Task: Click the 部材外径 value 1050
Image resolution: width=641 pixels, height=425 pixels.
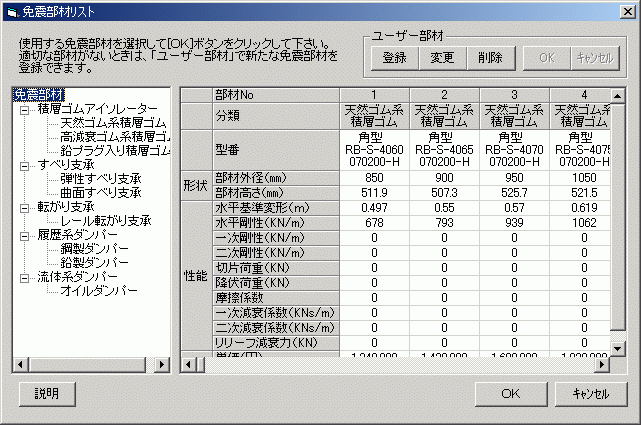Action: 580,178
